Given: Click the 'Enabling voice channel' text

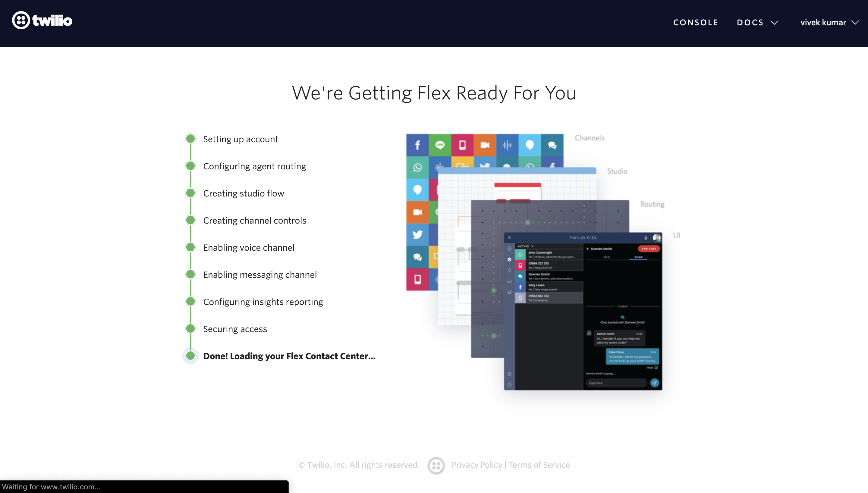Looking at the screenshot, I should click(x=249, y=247).
